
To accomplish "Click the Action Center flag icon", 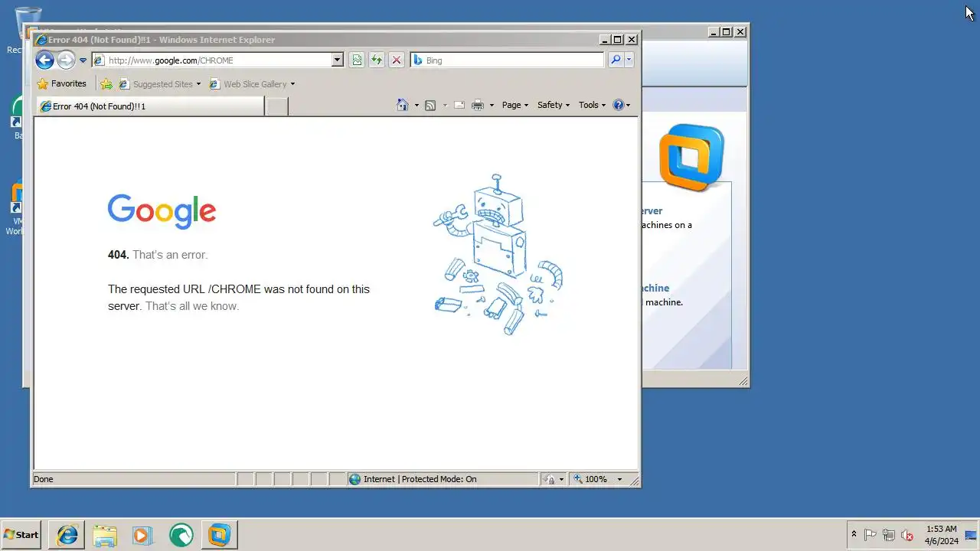I will coord(871,535).
